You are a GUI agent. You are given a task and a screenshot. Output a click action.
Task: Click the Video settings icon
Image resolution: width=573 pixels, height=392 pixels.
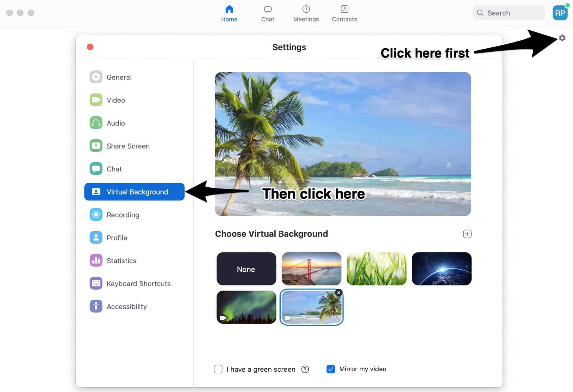tap(96, 100)
